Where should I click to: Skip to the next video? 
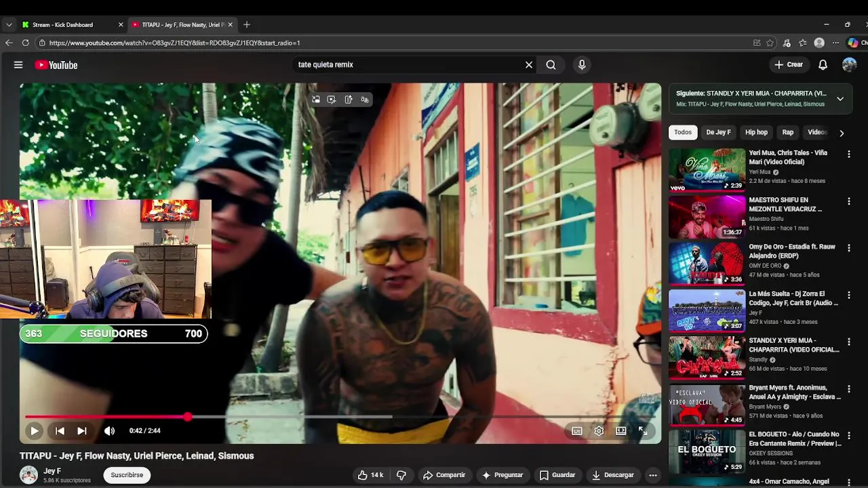(81, 430)
